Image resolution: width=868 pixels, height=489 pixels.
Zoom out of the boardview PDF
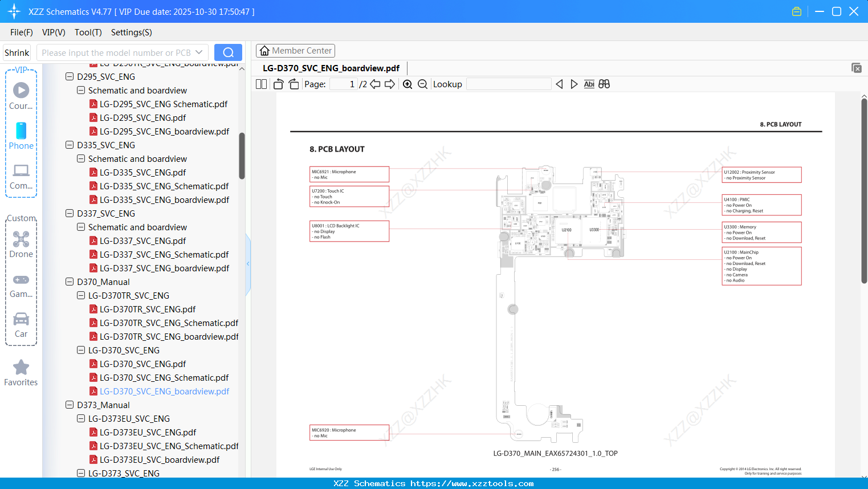tap(422, 84)
